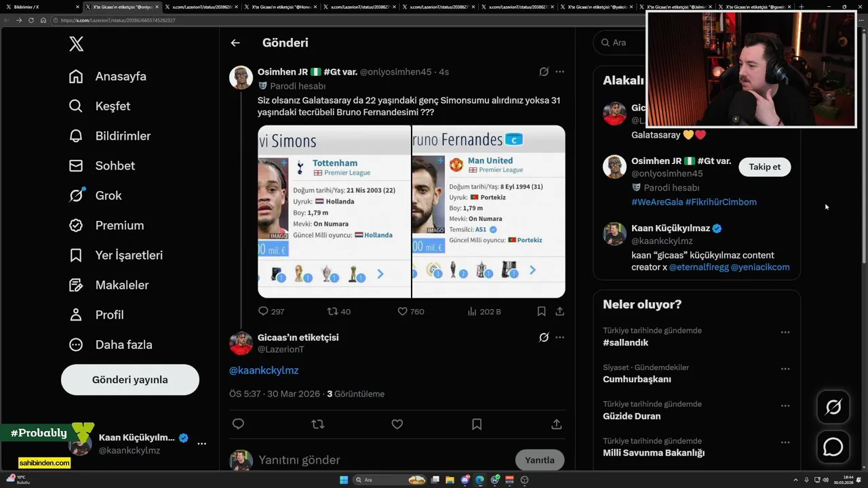View the 202 B analytics of the Osimhen post

484,312
